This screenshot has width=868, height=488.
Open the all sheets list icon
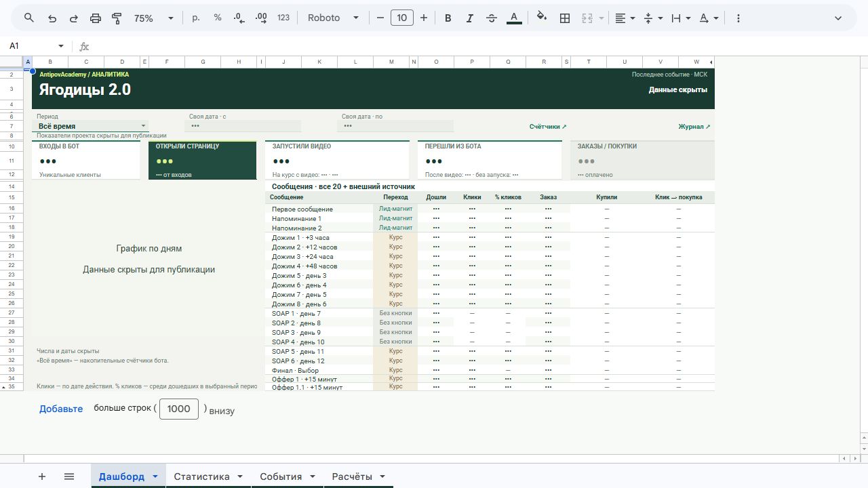pos(68,476)
